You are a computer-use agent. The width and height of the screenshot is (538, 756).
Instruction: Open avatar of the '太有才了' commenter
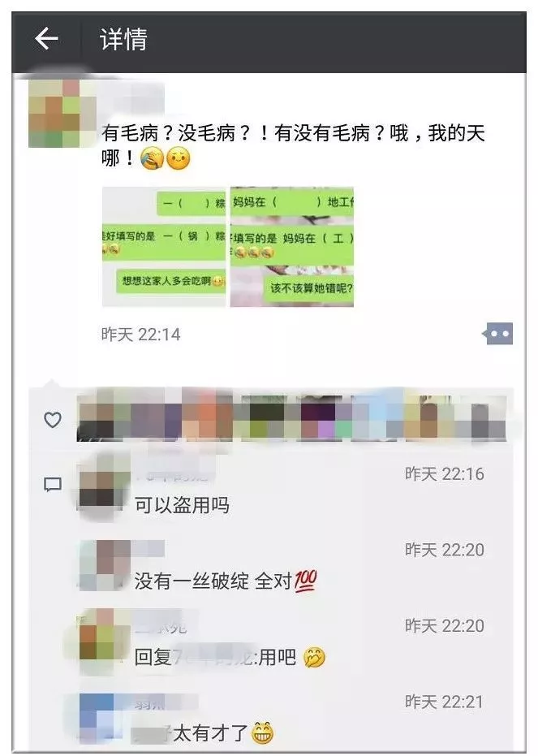(95, 719)
